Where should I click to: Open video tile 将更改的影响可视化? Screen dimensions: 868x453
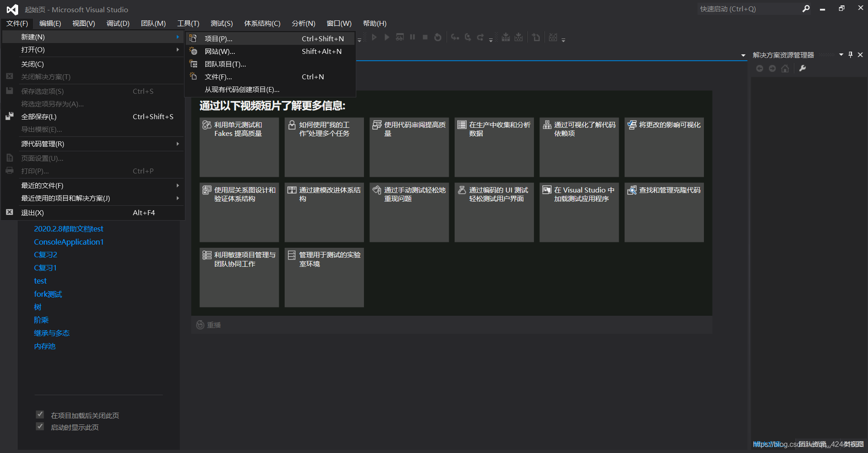click(664, 147)
